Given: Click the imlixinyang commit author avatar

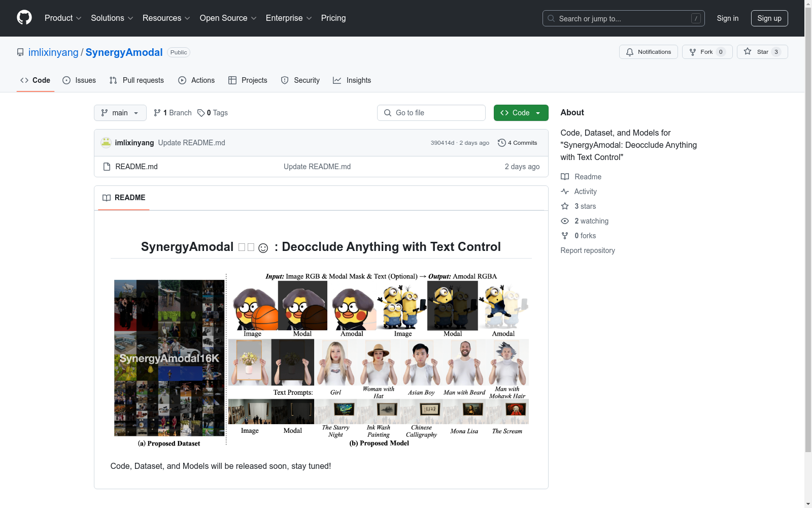Looking at the screenshot, I should [106, 143].
